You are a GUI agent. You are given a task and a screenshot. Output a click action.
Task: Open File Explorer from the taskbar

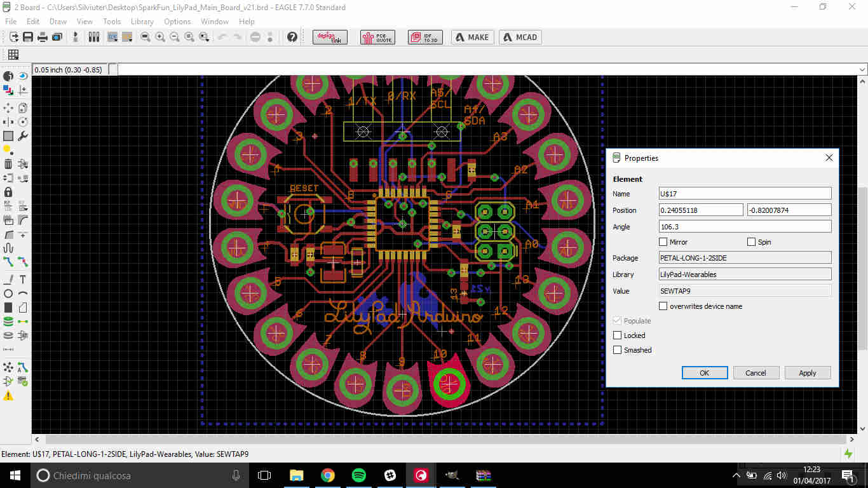pos(297,475)
